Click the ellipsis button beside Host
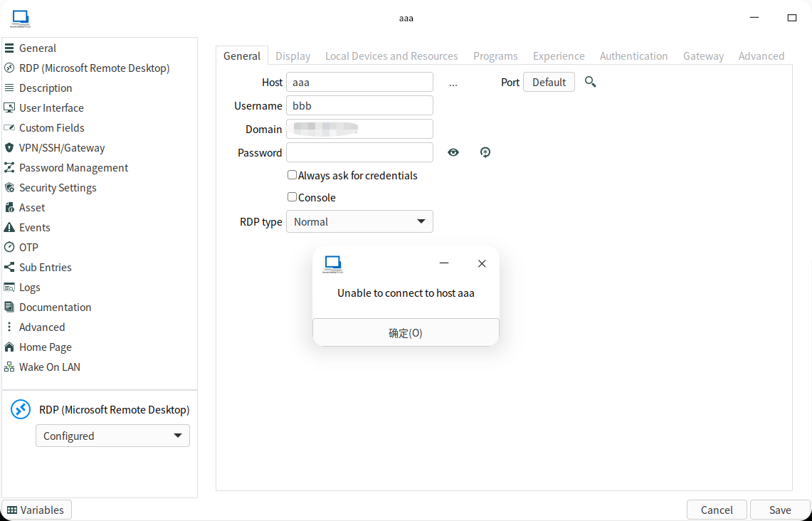This screenshot has width=812, height=521. [x=453, y=83]
